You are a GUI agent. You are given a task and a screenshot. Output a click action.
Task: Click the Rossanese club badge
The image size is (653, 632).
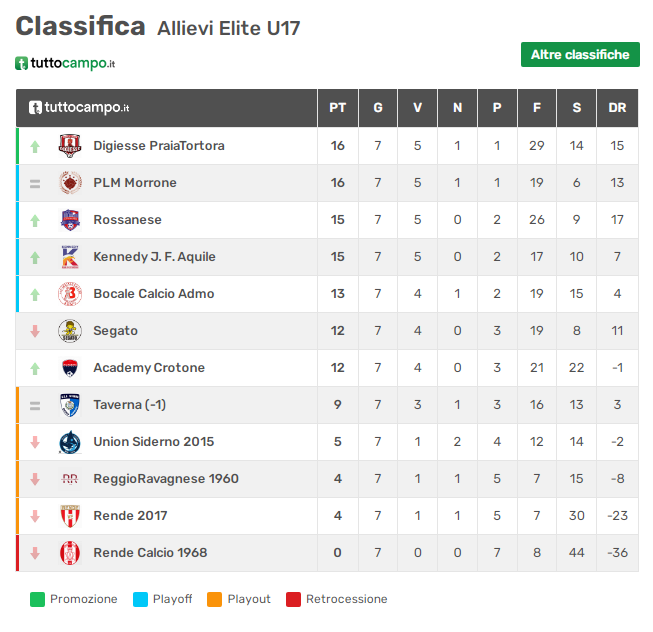tap(70, 220)
